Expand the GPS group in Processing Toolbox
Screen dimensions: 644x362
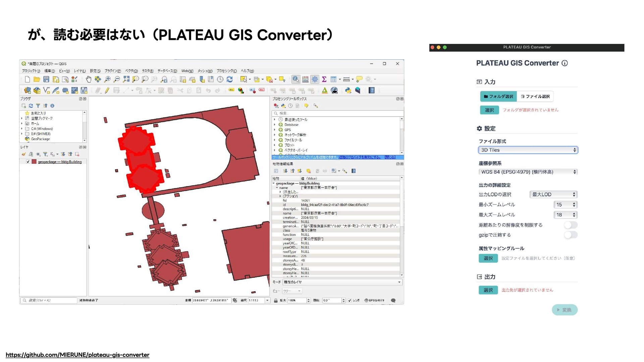[274, 130]
